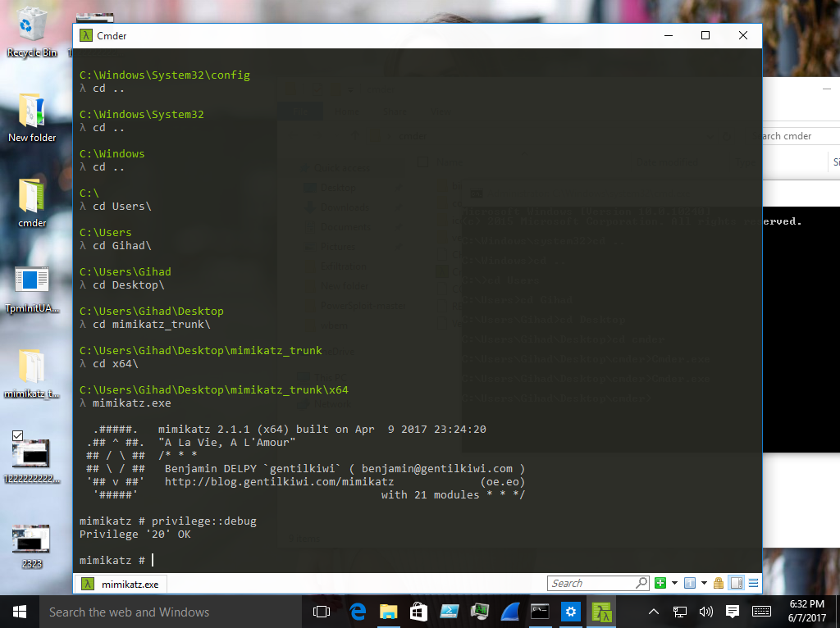
Task: Click the blog.gentilkiwi.com/mimikatz URL text
Action: pyautogui.click(x=279, y=481)
